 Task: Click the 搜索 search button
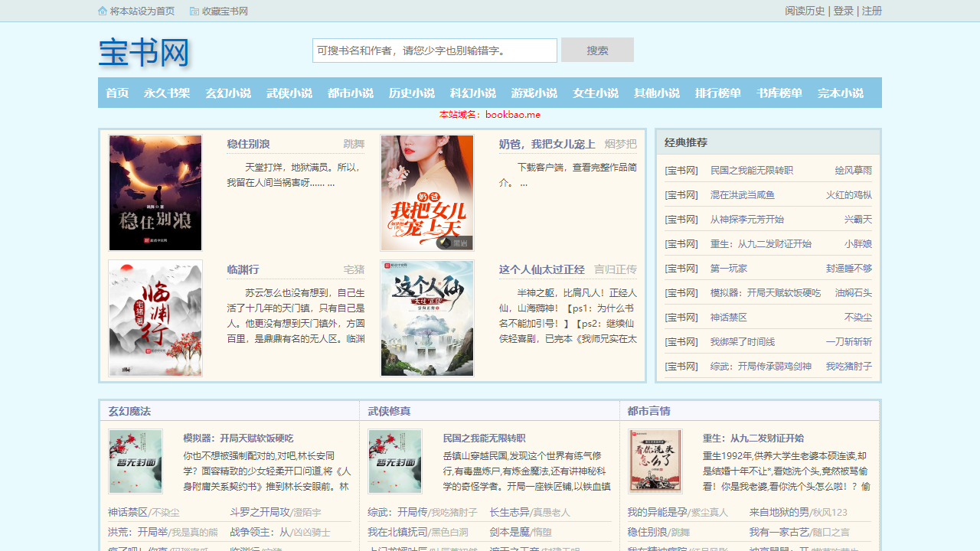597,50
